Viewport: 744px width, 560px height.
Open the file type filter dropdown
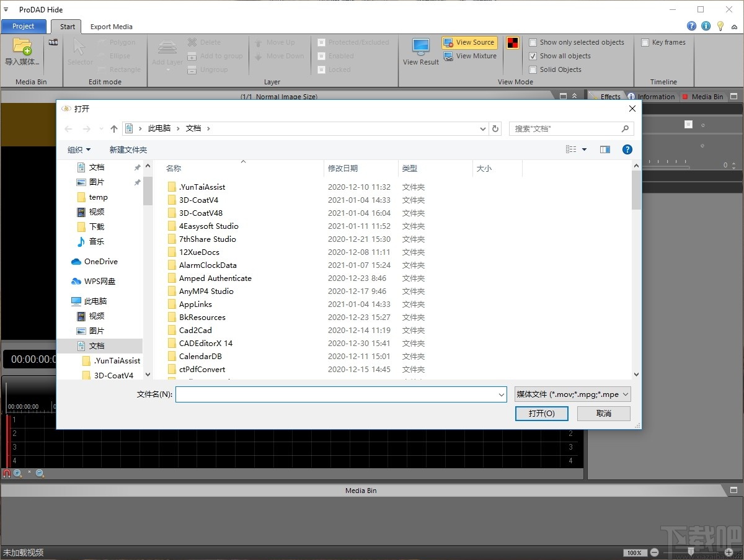click(x=572, y=394)
